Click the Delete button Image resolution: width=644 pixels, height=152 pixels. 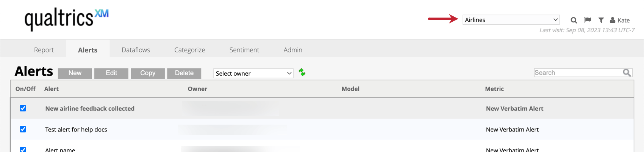[184, 73]
